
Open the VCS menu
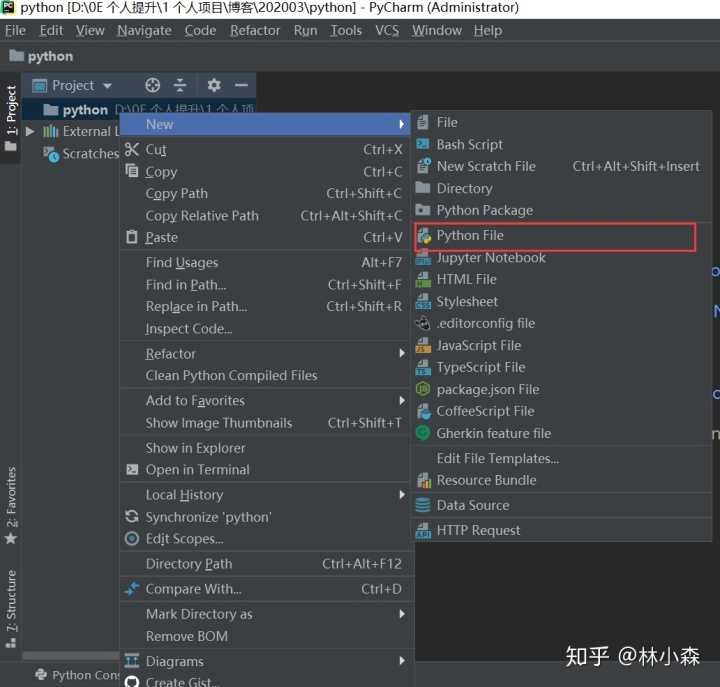[x=387, y=30]
